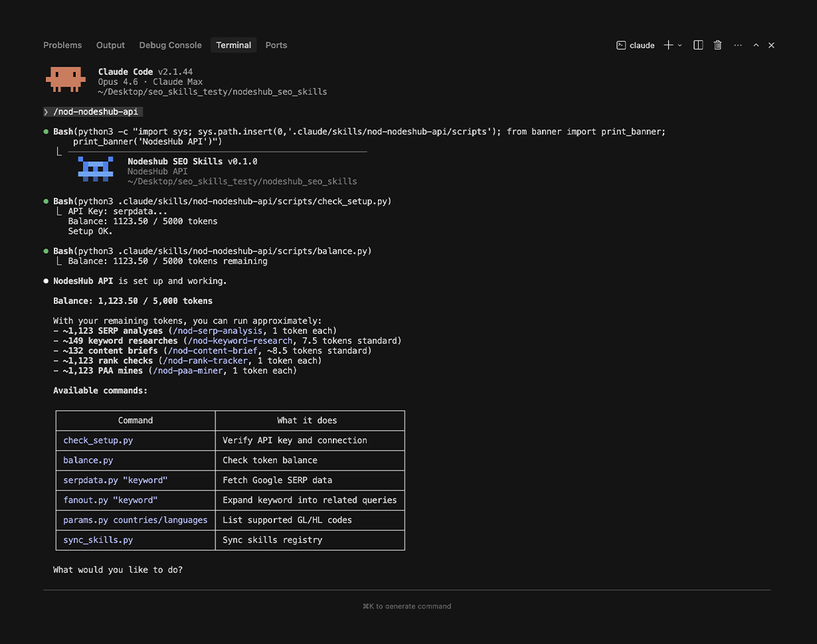817x644 pixels.
Task: Split the terminal panel
Action: pyautogui.click(x=698, y=45)
